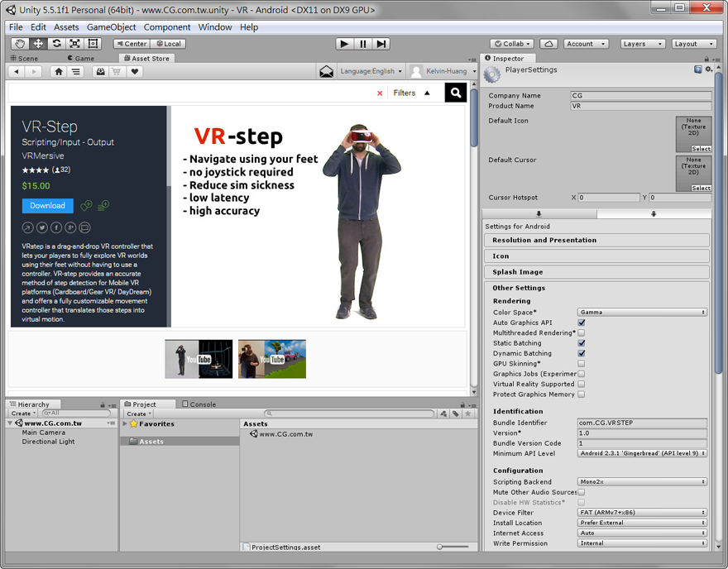Select the Hand tool in toolbar
The width and height of the screenshot is (728, 569).
20,44
